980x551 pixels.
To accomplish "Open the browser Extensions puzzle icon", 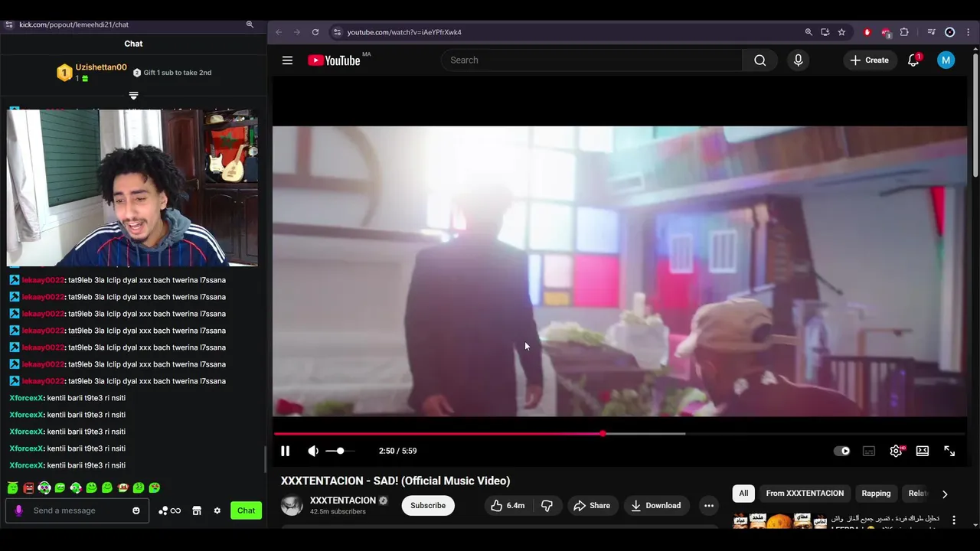I will [x=904, y=32].
